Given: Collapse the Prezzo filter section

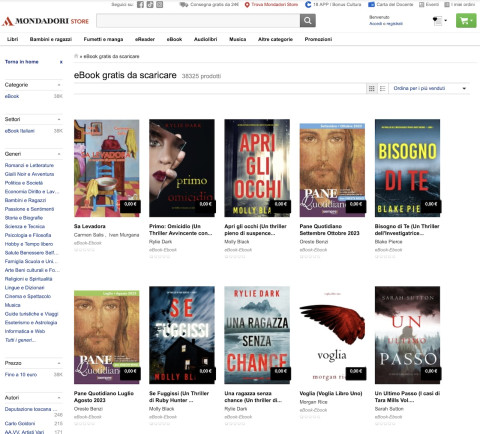Looking at the screenshot, I should 59,363.
